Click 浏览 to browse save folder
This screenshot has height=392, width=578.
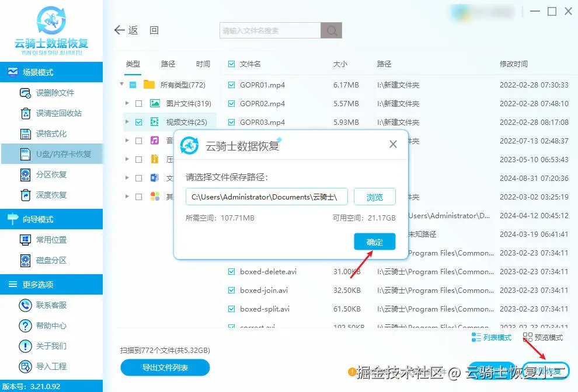point(374,197)
